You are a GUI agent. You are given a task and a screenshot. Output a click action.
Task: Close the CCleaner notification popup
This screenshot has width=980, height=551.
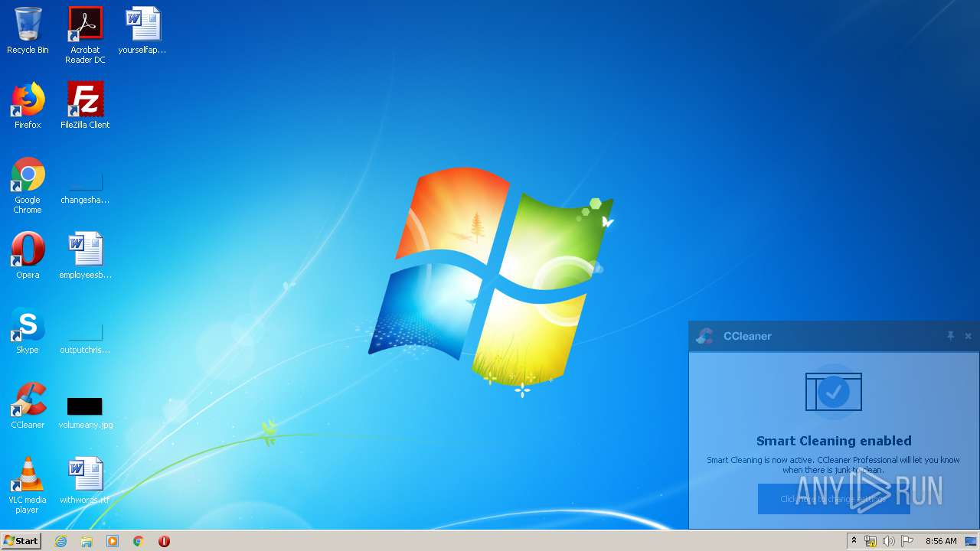pyautogui.click(x=968, y=336)
